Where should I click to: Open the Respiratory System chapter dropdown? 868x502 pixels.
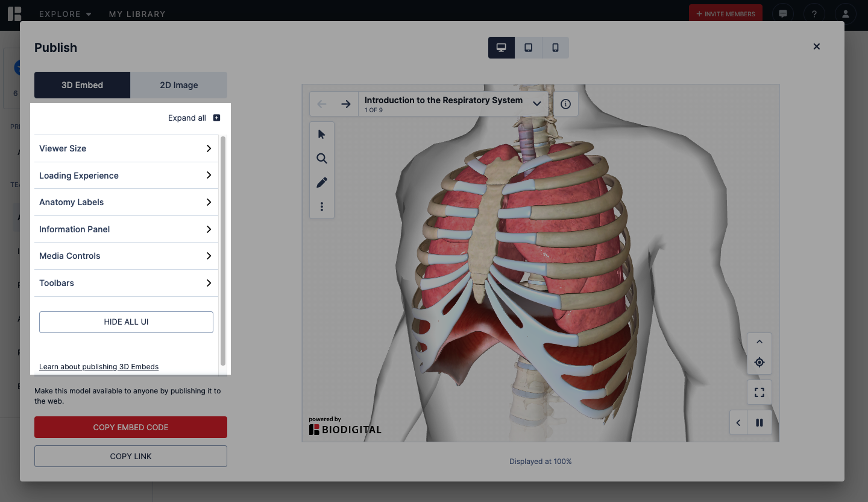[x=536, y=104]
